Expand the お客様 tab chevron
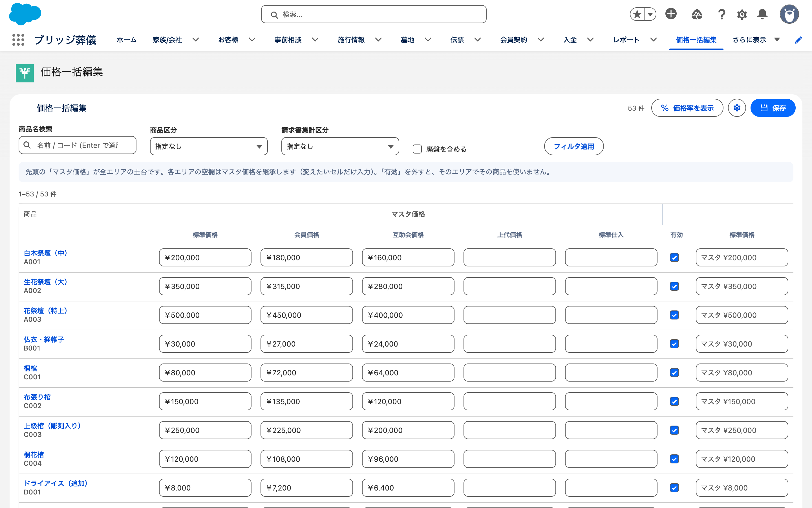 click(x=252, y=40)
